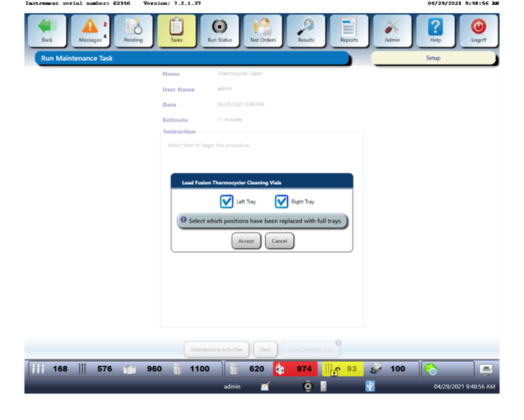Click the Maintenance Activities button
The image size is (524, 420).
point(216,349)
